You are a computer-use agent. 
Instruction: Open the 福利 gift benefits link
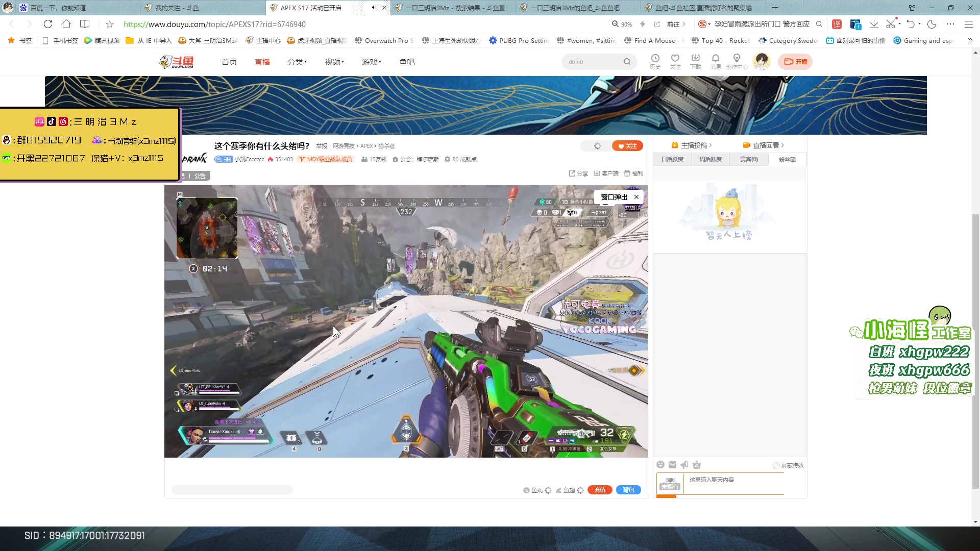633,173
